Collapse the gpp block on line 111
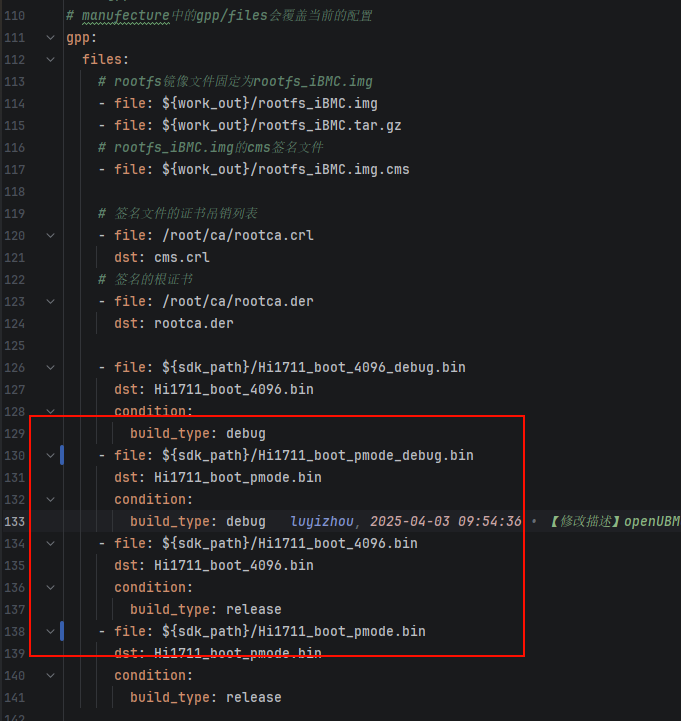The image size is (681, 721). 50,38
